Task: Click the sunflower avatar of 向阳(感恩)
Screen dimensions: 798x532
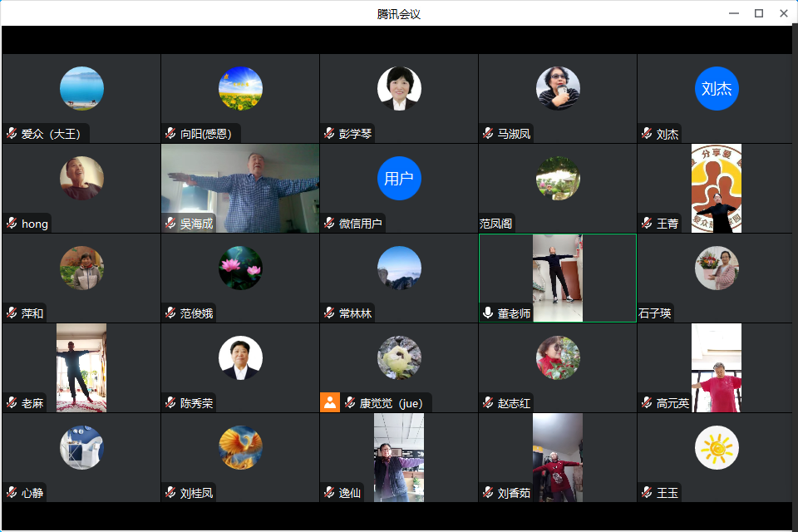Action: click(x=240, y=89)
